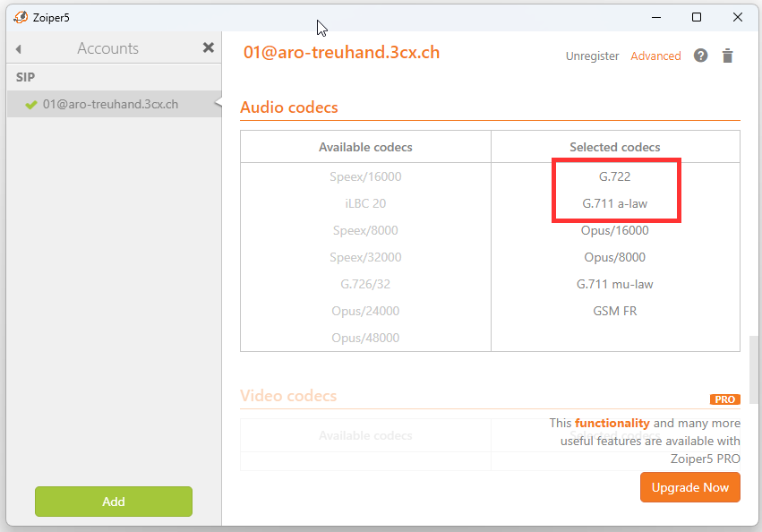
Task: Open the Advanced settings tab
Action: 655,56
